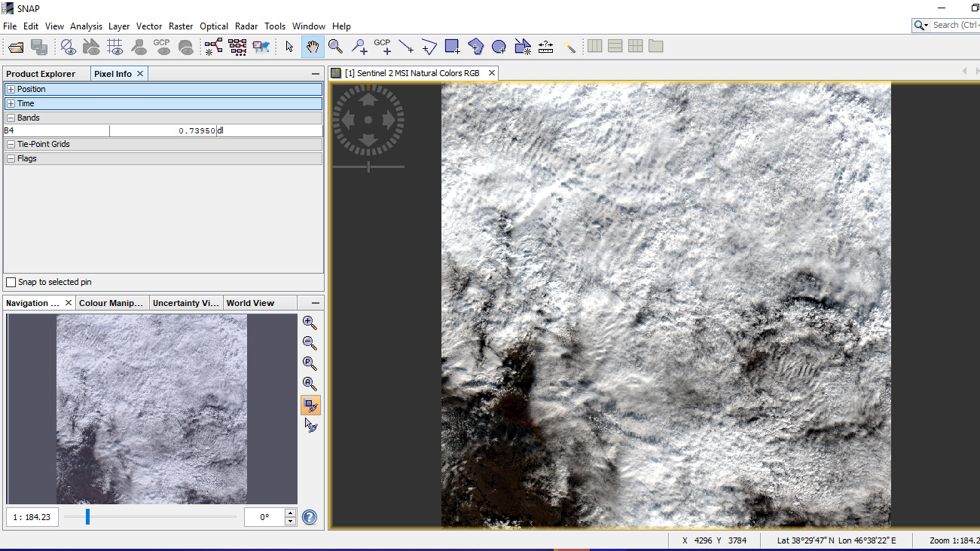This screenshot has width=980, height=551.
Task: Open the Raster menu
Action: pyautogui.click(x=181, y=26)
